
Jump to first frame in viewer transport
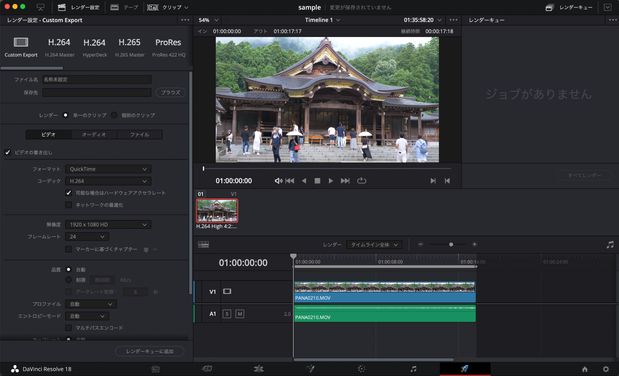click(290, 180)
